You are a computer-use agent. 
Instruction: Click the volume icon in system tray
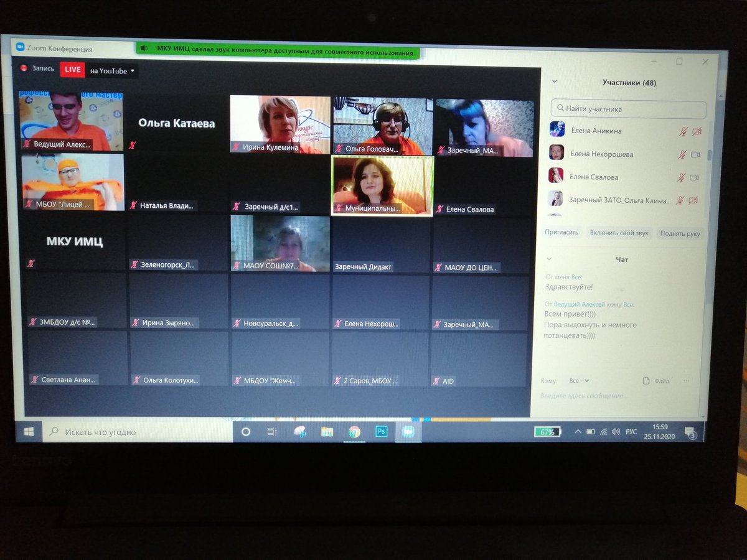click(616, 431)
